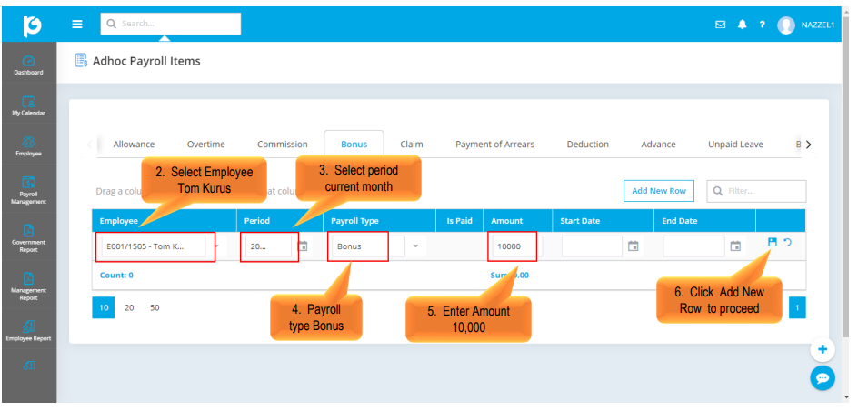
Task: Click the save row icon
Action: pyautogui.click(x=773, y=242)
